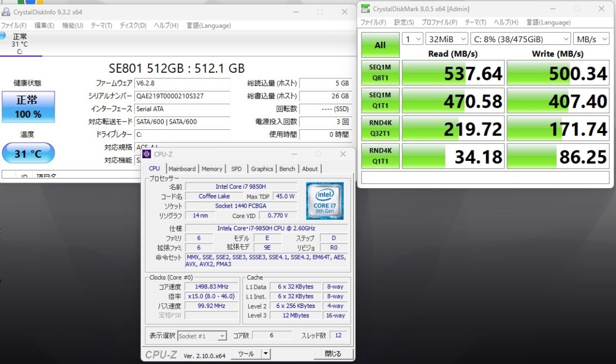This screenshot has width=616, height=364.
Task: Click the ツール button in CPU-Z
Action: (246, 354)
